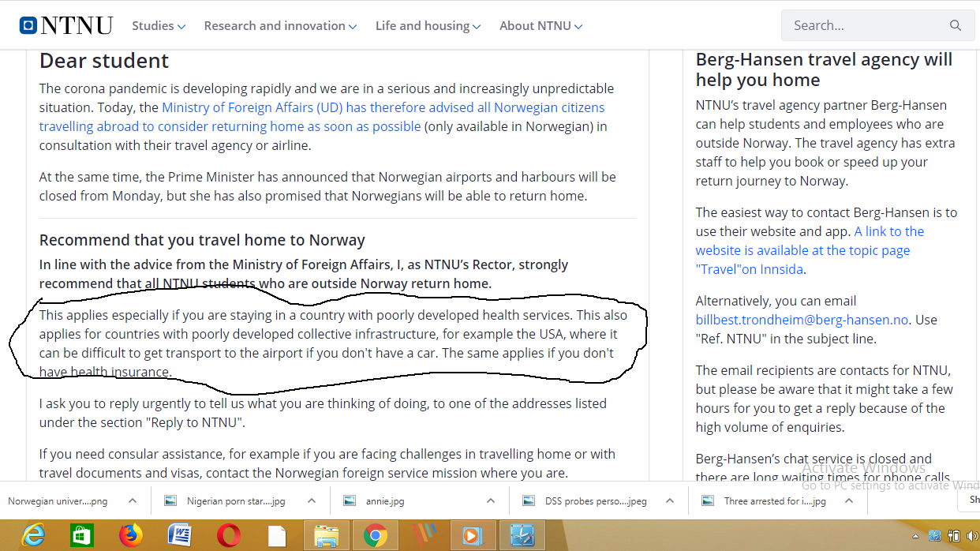This screenshot has width=980, height=551.
Task: Open options for Norwegian univer....png download
Action: (133, 500)
